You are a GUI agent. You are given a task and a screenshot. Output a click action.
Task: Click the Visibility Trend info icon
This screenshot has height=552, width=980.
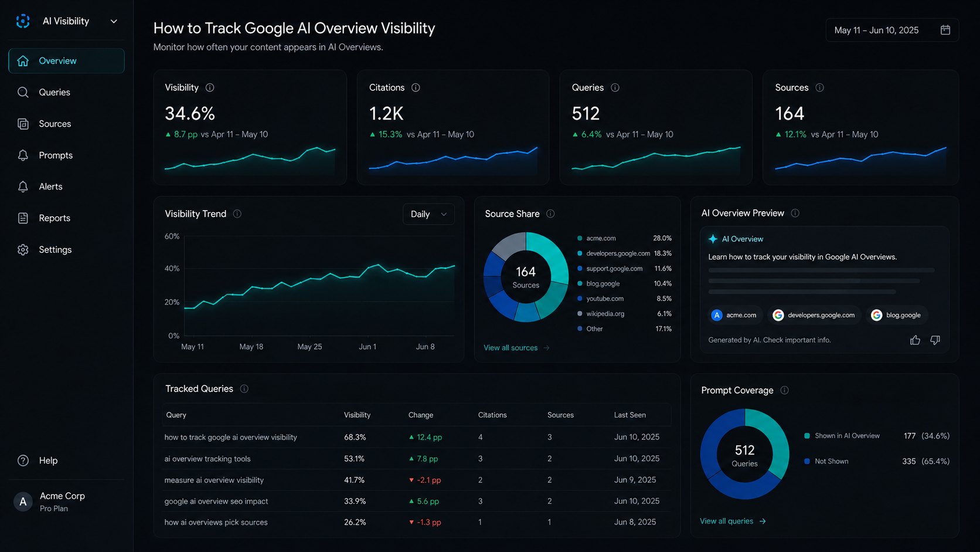[237, 214]
